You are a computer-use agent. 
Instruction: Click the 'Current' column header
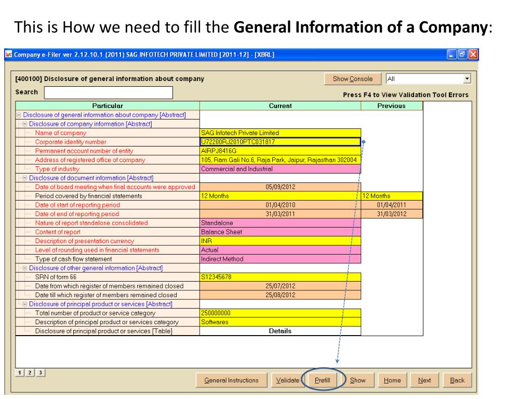(280, 106)
